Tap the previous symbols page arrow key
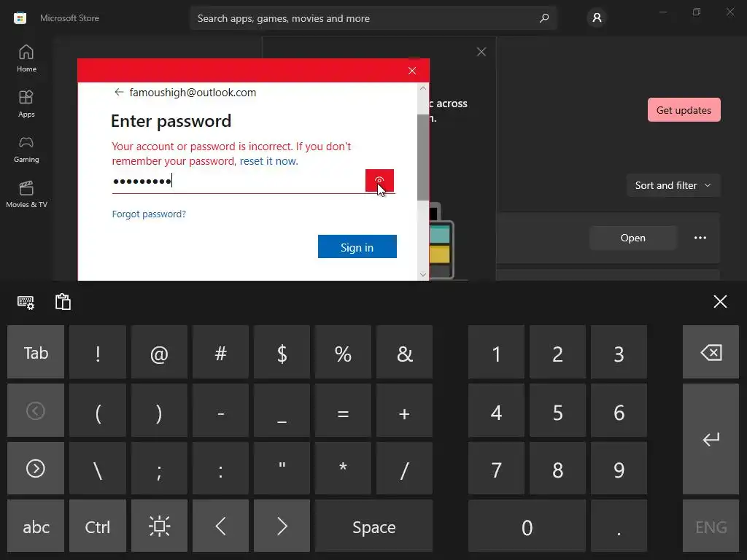This screenshot has width=747, height=560. (36, 411)
